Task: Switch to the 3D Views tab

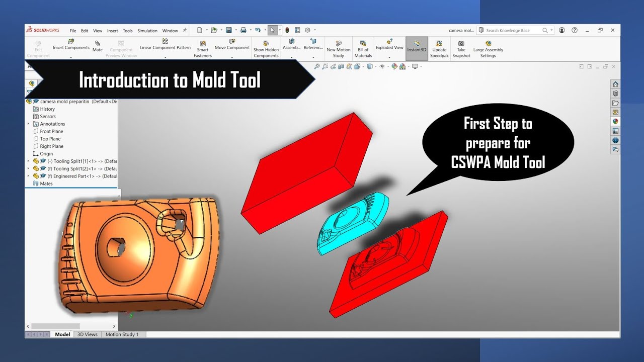Action: click(88, 334)
